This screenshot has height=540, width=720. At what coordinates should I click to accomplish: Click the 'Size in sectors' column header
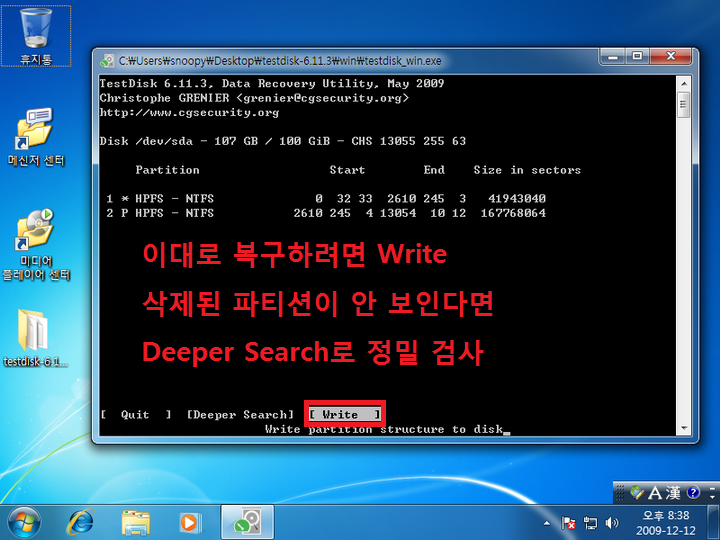(527, 170)
